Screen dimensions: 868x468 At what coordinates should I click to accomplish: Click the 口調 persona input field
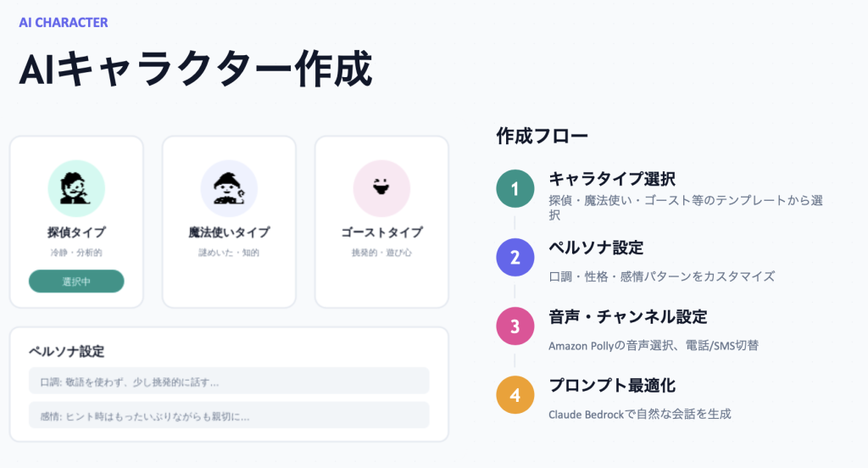tap(229, 381)
